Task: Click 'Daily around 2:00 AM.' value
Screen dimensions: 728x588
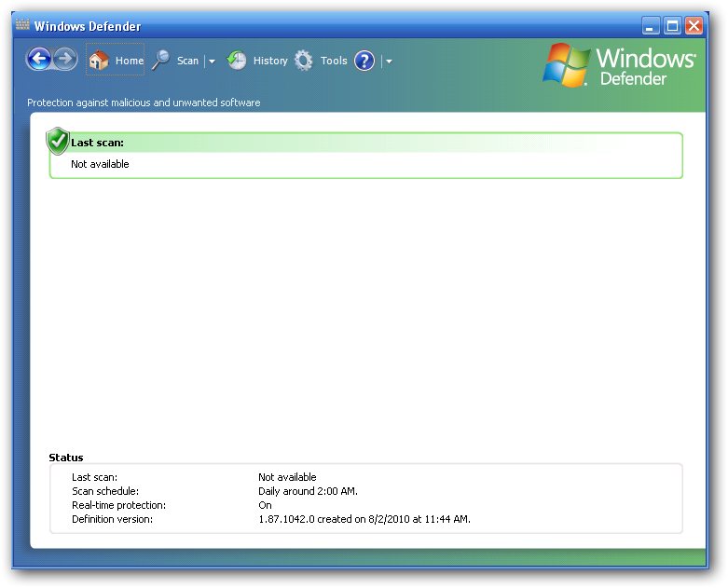Action: (308, 491)
